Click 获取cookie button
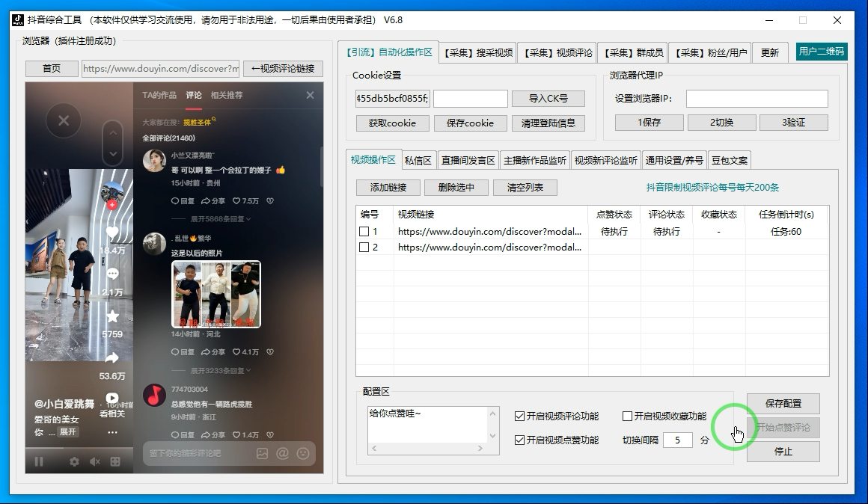Screen dimensions: 868x504 pos(392,123)
